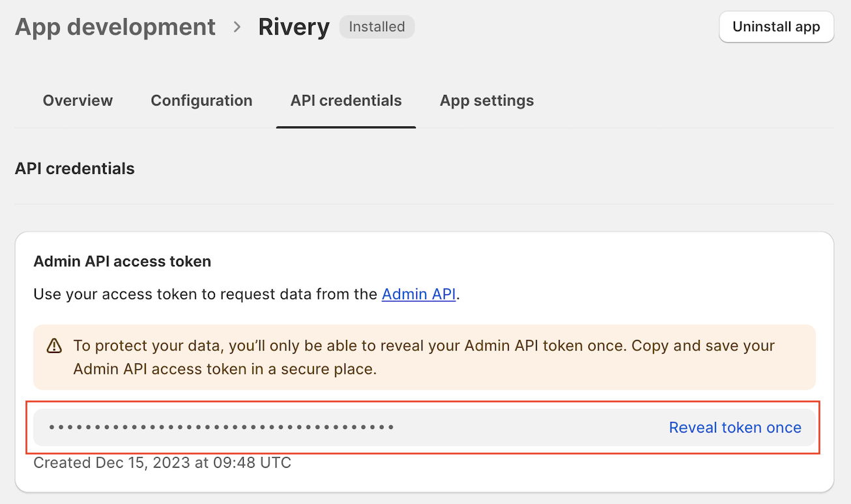The width and height of the screenshot is (851, 504).
Task: Click the breadcrumb chevron arrow before Rivery
Action: click(x=237, y=27)
